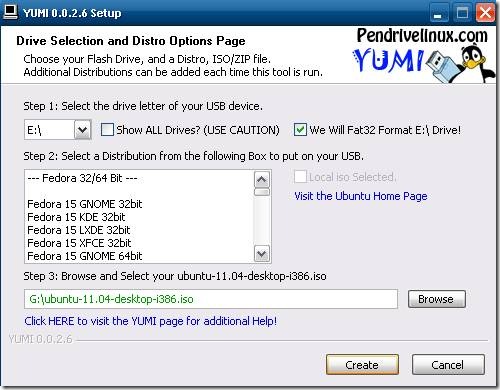The image size is (500, 390).
Task: Enable the Show ALL Drives checkbox
Action: tap(107, 130)
